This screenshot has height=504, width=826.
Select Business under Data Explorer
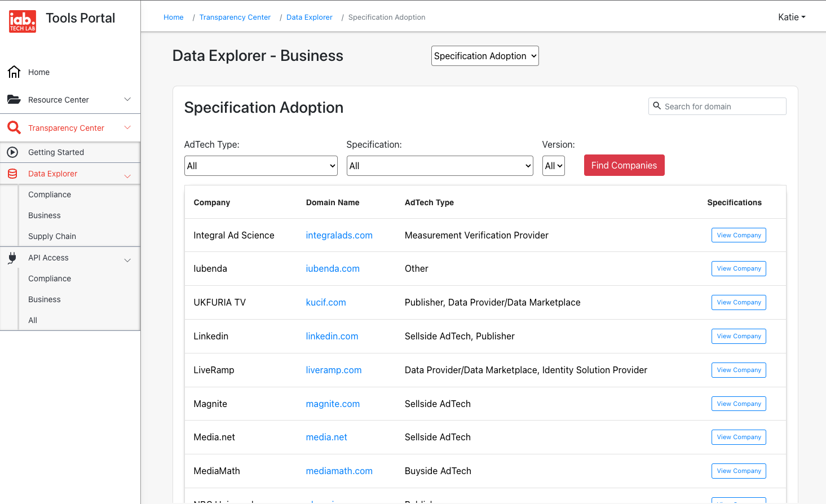click(x=45, y=215)
